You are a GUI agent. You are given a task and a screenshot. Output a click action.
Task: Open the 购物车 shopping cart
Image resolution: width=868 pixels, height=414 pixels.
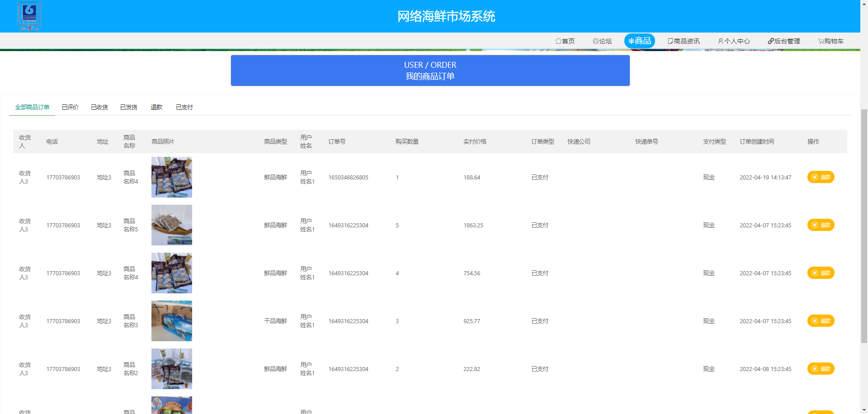830,41
